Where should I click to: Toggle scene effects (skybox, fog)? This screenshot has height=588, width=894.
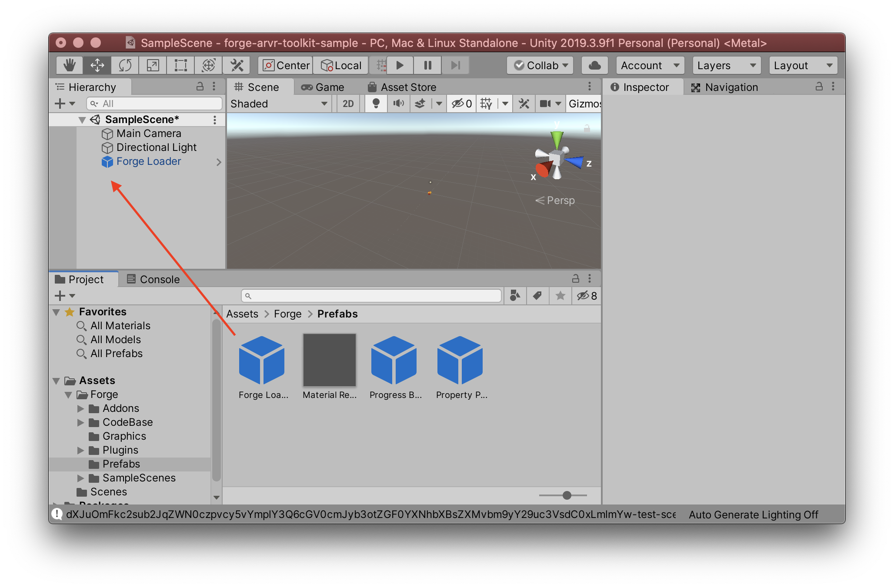coord(420,104)
